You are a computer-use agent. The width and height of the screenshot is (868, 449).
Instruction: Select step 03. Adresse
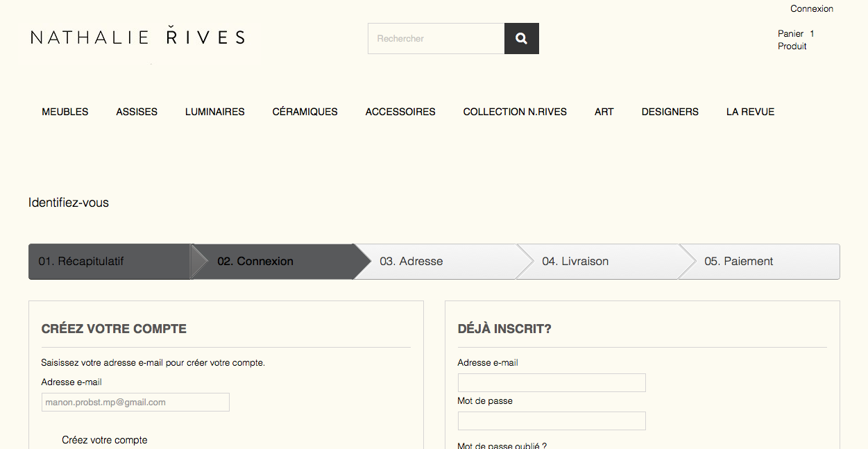click(x=435, y=262)
